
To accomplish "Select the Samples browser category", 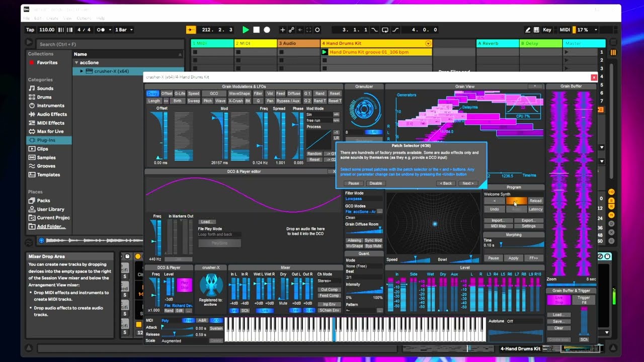I will pos(46,157).
